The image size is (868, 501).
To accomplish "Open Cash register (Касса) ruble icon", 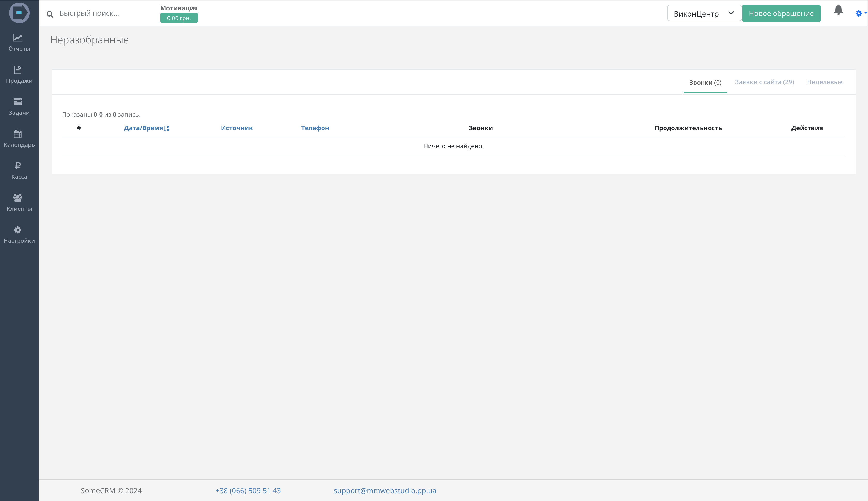I will pyautogui.click(x=18, y=166).
